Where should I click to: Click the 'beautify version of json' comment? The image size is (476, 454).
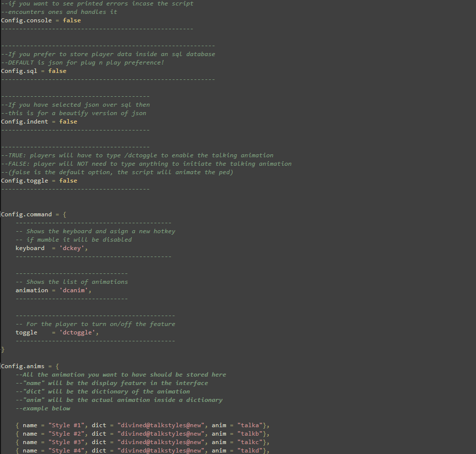73,113
